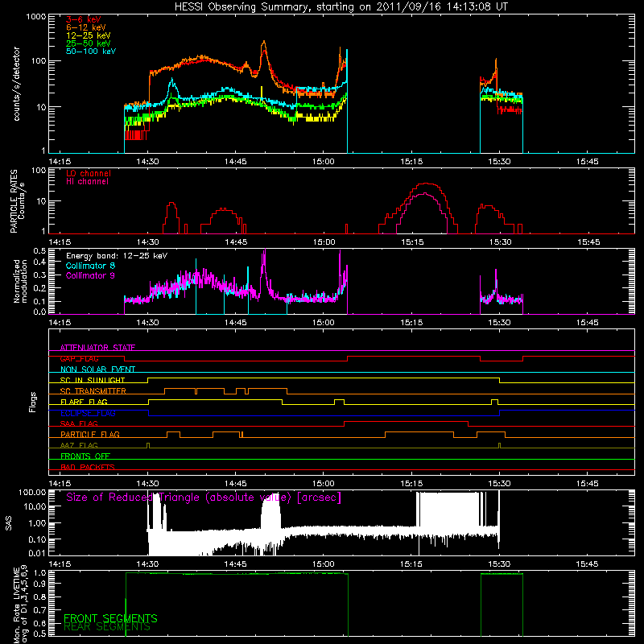Click the PARTICLE RATES Counts/s axis label

pyautogui.click(x=17, y=201)
